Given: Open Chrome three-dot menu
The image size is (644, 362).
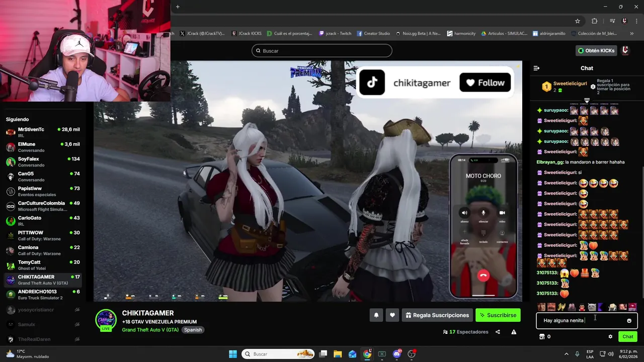Looking at the screenshot, I should point(635,21).
